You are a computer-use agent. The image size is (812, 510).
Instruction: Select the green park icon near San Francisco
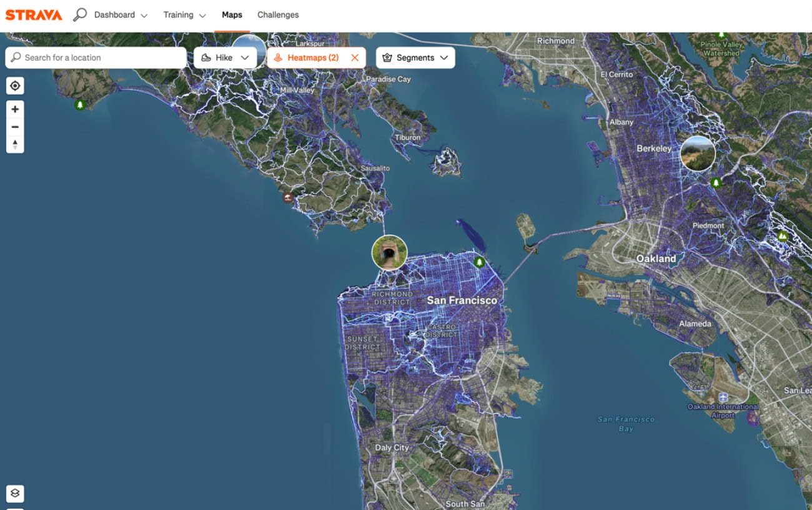(478, 263)
